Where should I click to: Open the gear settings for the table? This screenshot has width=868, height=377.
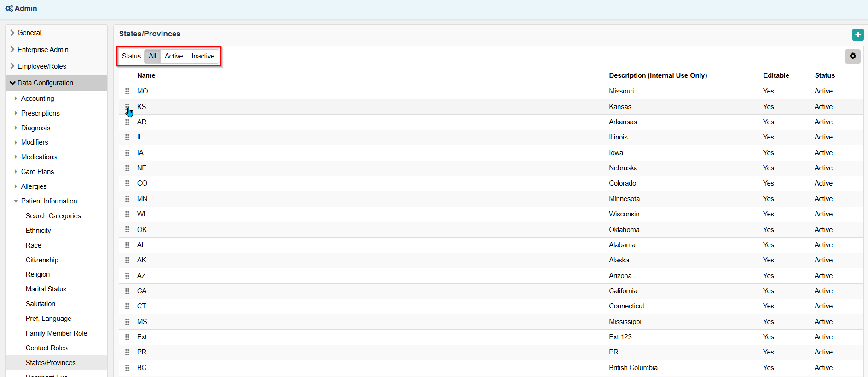point(852,56)
